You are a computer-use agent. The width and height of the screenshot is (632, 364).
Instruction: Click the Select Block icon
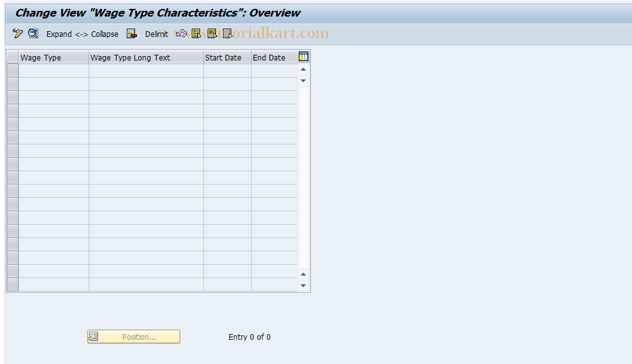pyautogui.click(x=212, y=34)
